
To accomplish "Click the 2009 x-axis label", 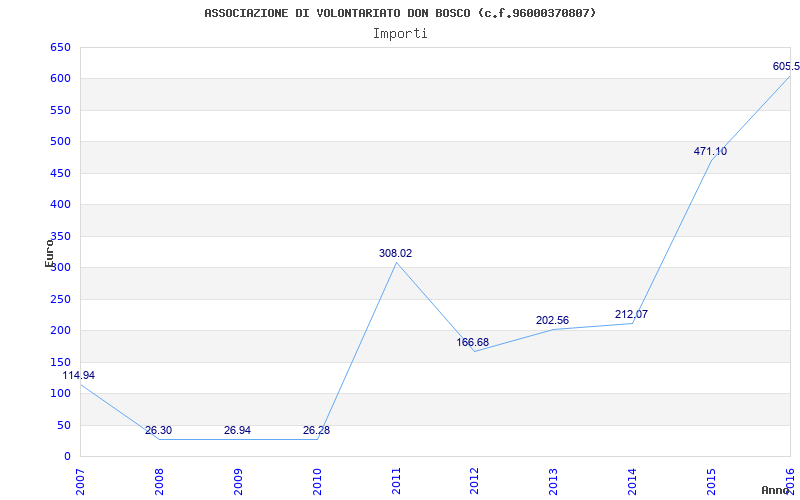I will 238,482.
